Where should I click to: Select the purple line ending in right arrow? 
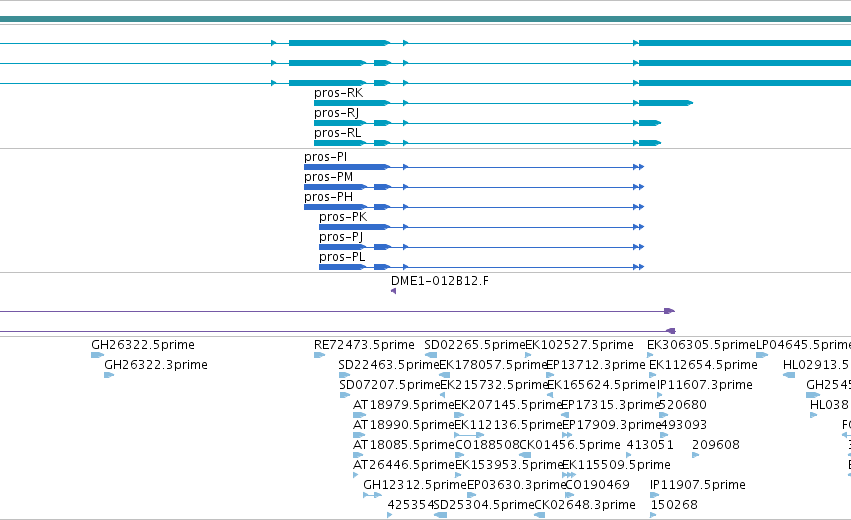click(x=338, y=311)
